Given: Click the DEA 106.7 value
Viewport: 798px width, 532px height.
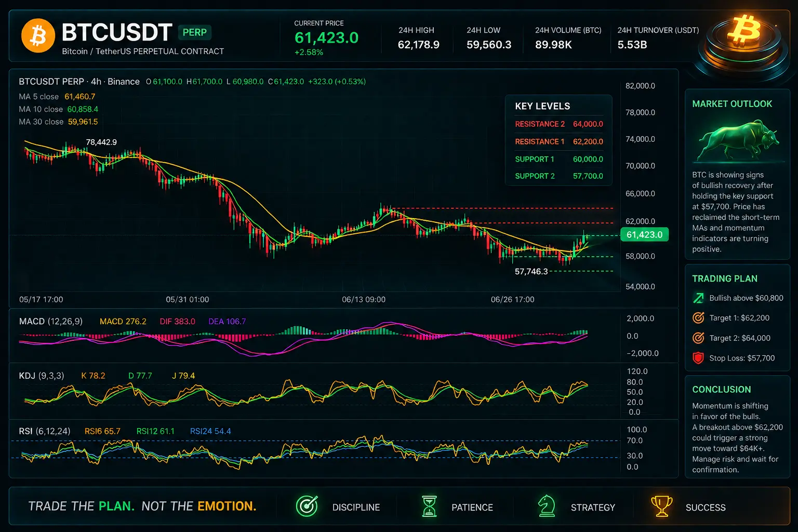Looking at the screenshot, I should tap(227, 322).
